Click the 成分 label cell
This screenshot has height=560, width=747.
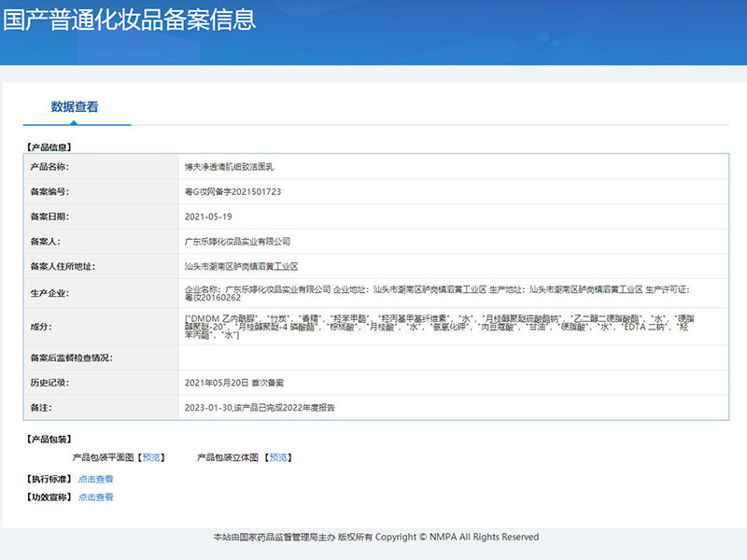[101, 327]
